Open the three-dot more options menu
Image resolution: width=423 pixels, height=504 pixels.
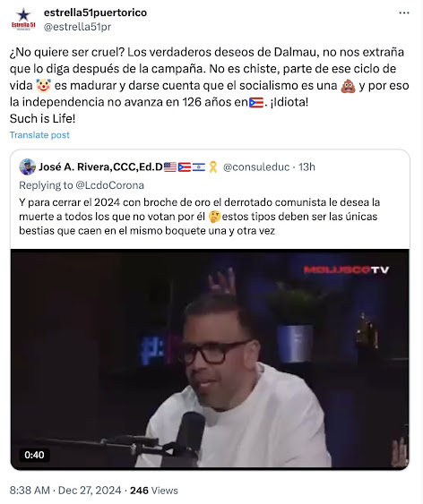pos(403,13)
